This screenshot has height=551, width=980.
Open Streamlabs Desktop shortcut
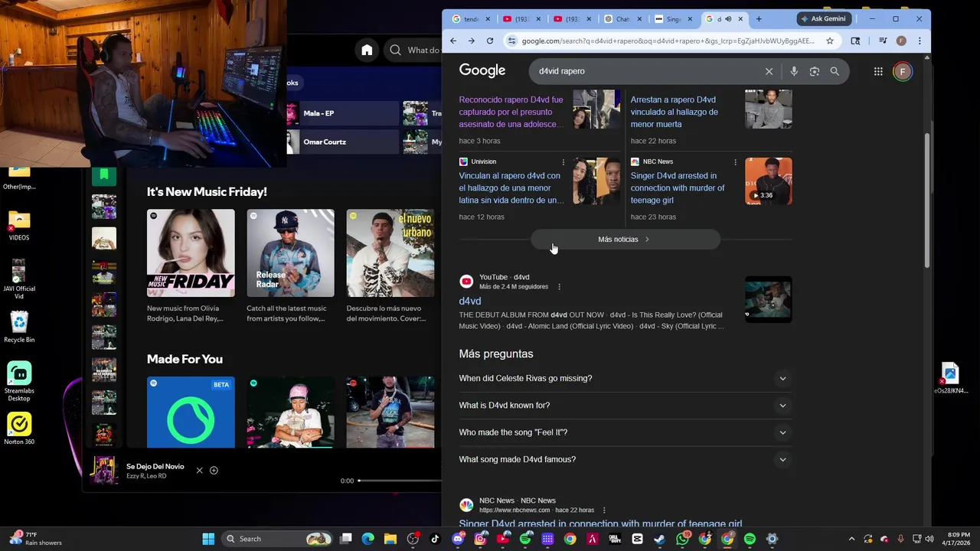pyautogui.click(x=19, y=380)
